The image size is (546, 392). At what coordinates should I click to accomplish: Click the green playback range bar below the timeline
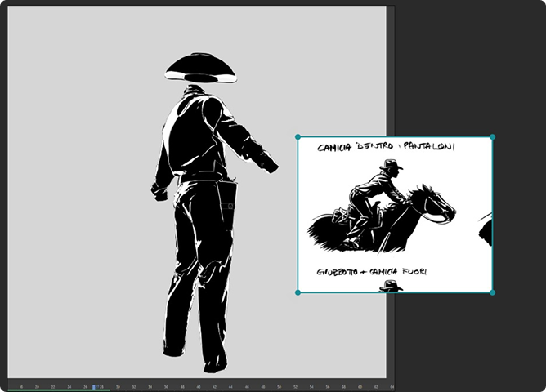(x=57, y=390)
